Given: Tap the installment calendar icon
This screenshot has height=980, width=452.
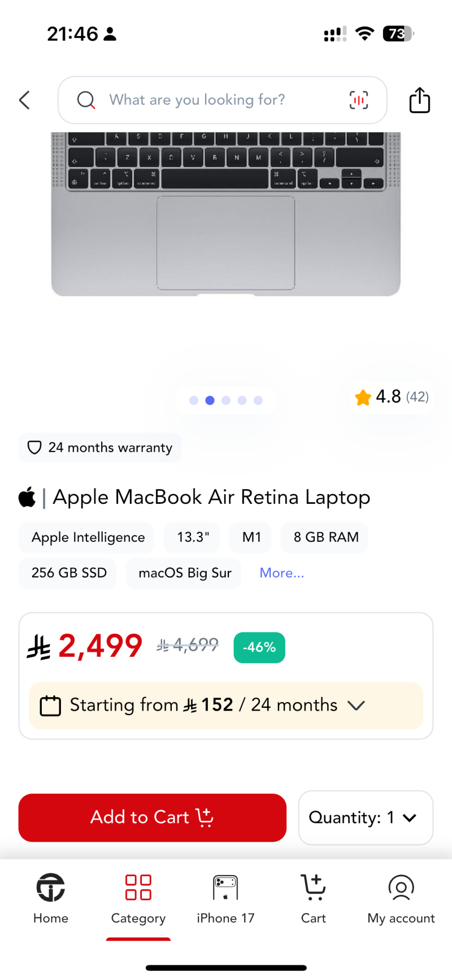Looking at the screenshot, I should coord(50,706).
